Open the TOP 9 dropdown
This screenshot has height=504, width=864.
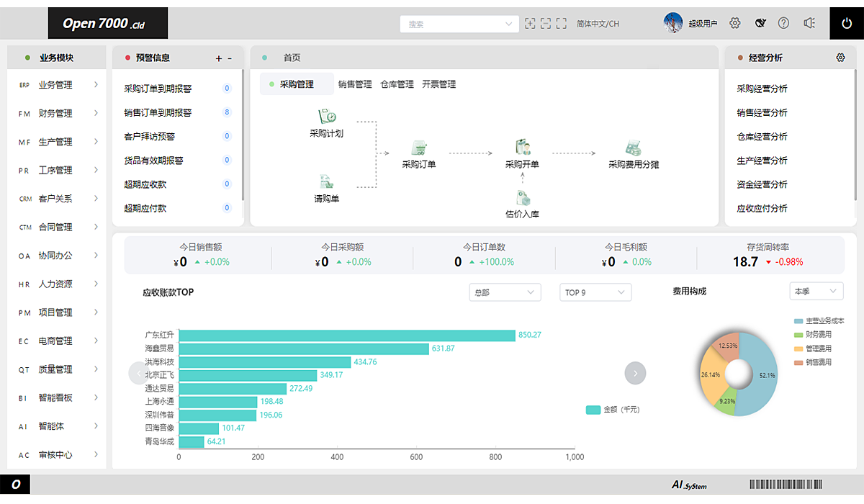point(595,292)
